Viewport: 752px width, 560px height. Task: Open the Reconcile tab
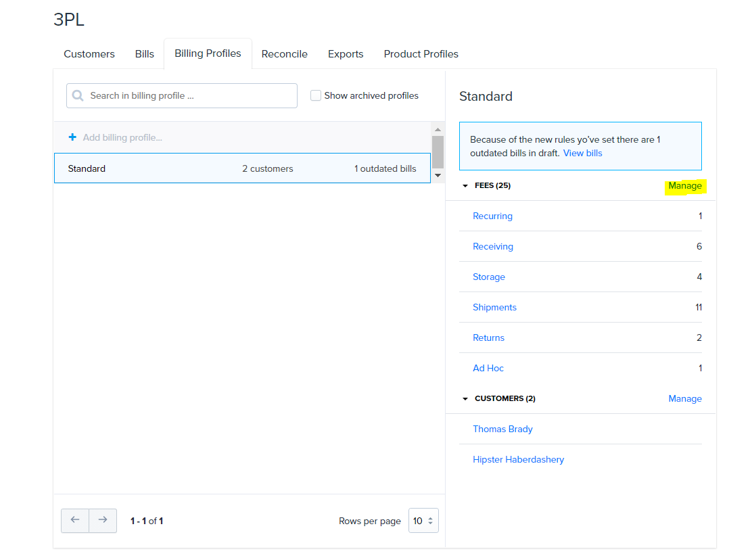(x=284, y=54)
